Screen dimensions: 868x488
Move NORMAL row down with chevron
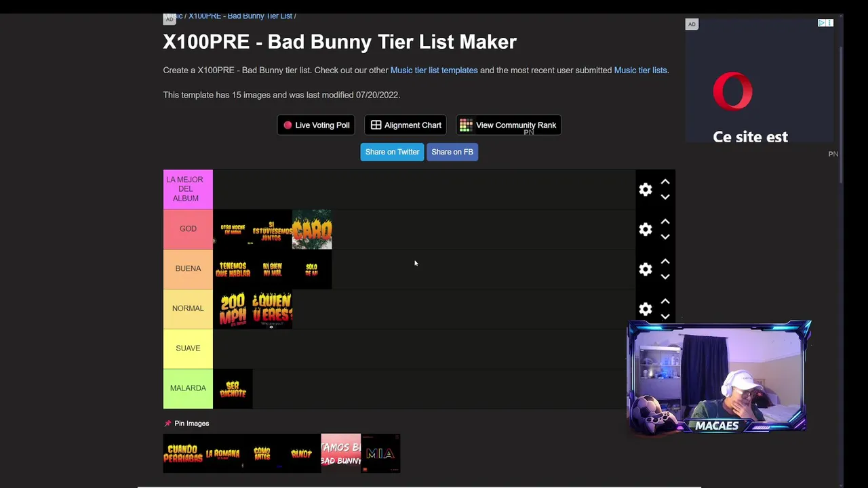click(665, 317)
